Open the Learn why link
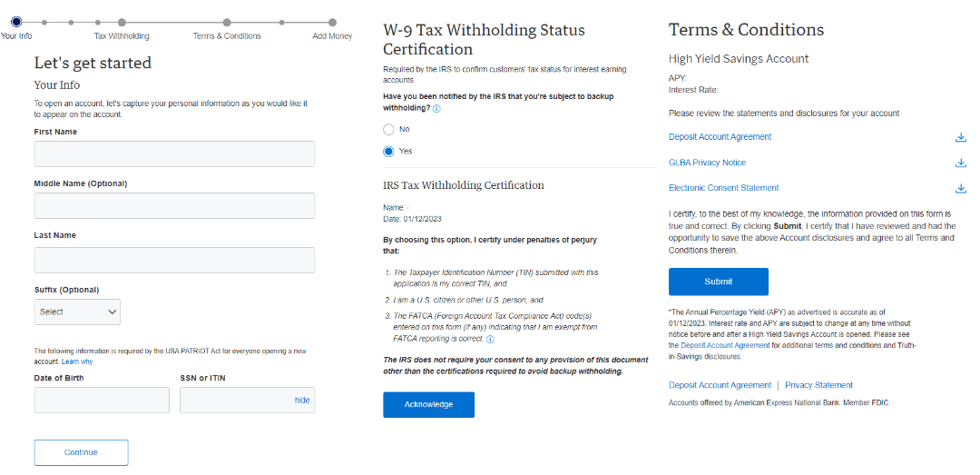The height and width of the screenshot is (475, 980). (x=76, y=361)
